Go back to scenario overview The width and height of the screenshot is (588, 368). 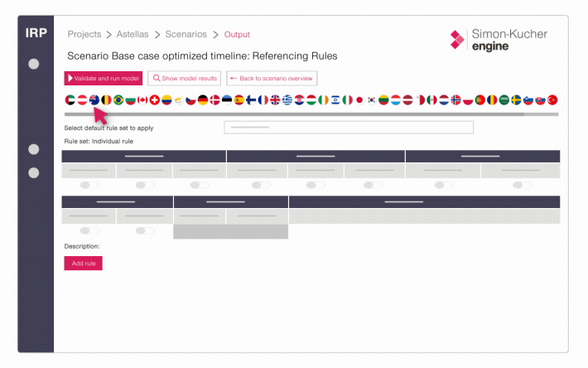pos(271,78)
